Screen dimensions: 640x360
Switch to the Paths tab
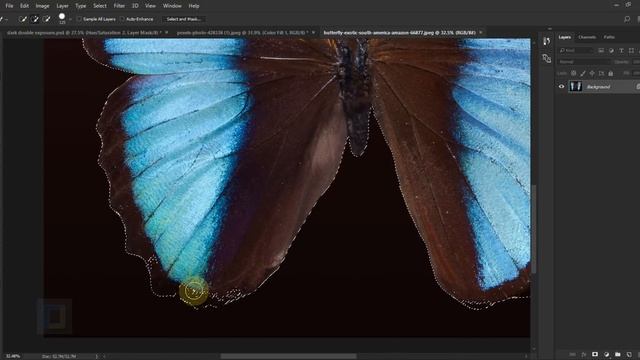[609, 37]
